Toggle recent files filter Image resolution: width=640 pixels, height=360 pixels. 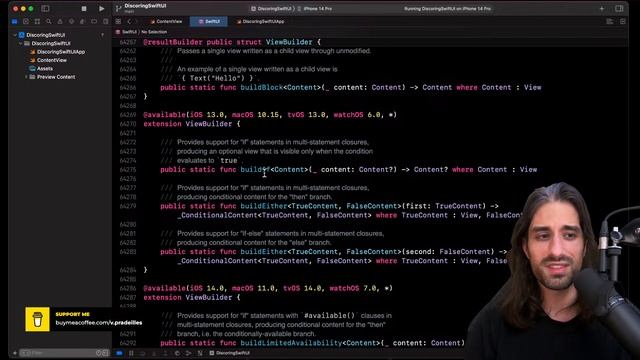pyautogui.click(x=98, y=353)
